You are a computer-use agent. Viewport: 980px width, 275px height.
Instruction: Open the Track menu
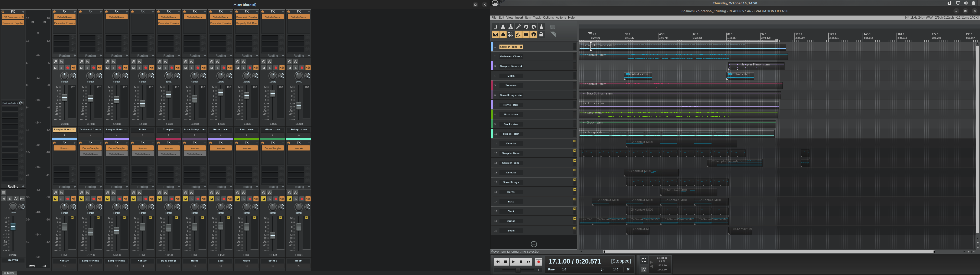coord(536,18)
